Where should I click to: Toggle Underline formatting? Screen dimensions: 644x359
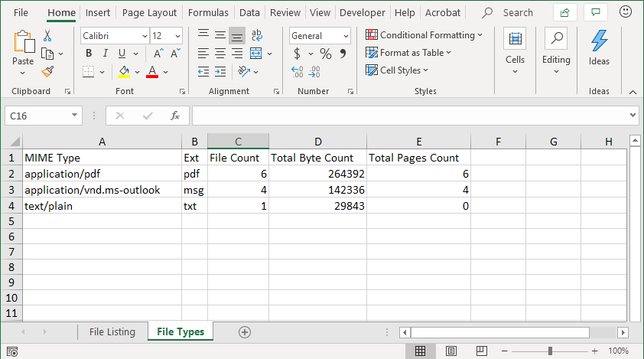point(122,54)
